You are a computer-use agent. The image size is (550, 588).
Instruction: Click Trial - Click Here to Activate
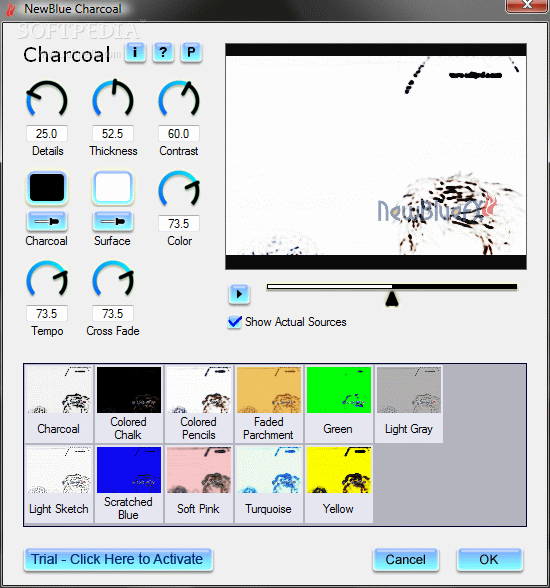click(118, 560)
